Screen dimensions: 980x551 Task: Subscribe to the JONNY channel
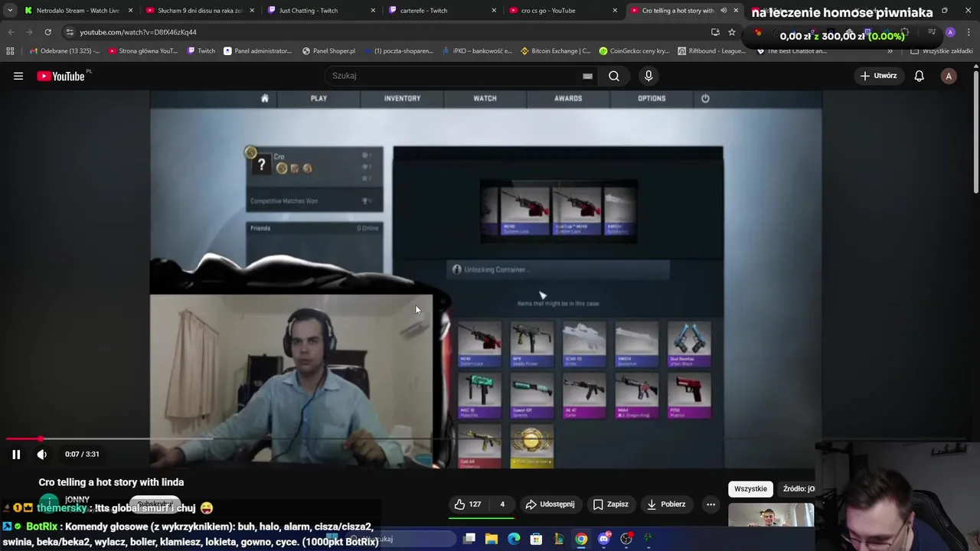155,504
